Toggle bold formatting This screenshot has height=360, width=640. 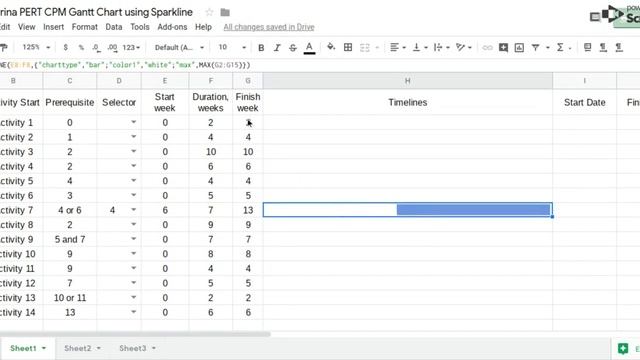coord(261,48)
